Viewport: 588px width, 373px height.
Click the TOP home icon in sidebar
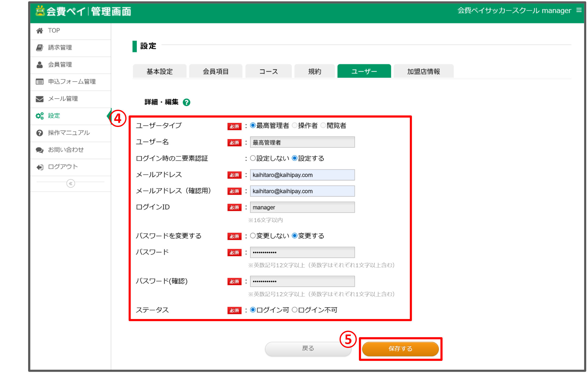(40, 31)
